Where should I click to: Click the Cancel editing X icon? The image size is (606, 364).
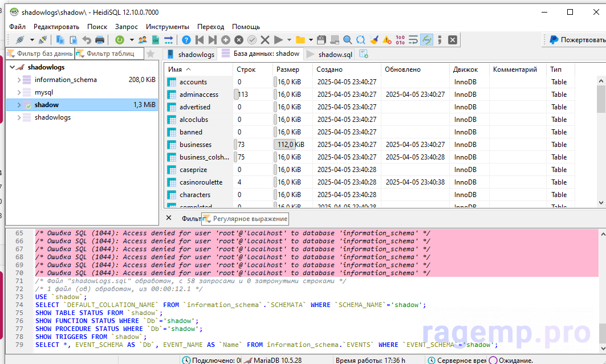click(x=265, y=40)
